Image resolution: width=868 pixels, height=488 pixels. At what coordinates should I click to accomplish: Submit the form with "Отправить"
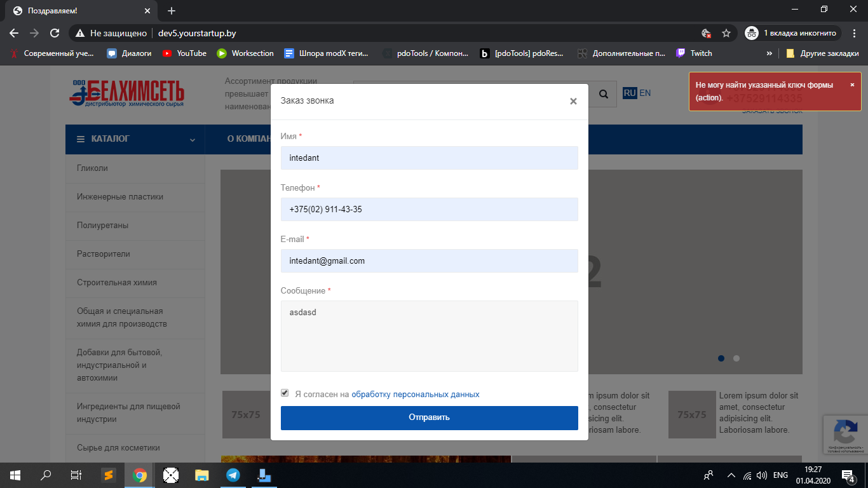(x=430, y=417)
